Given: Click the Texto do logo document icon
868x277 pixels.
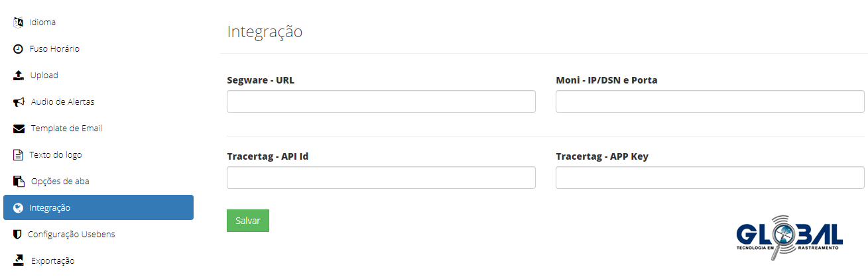Looking at the screenshot, I should pyautogui.click(x=19, y=155).
